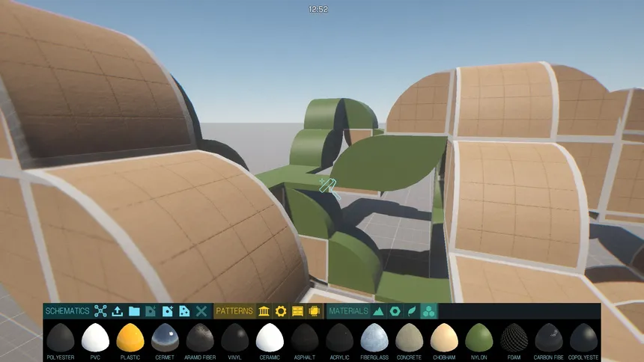Choose the Concrete material
The height and width of the screenshot is (362, 644).
[410, 337]
